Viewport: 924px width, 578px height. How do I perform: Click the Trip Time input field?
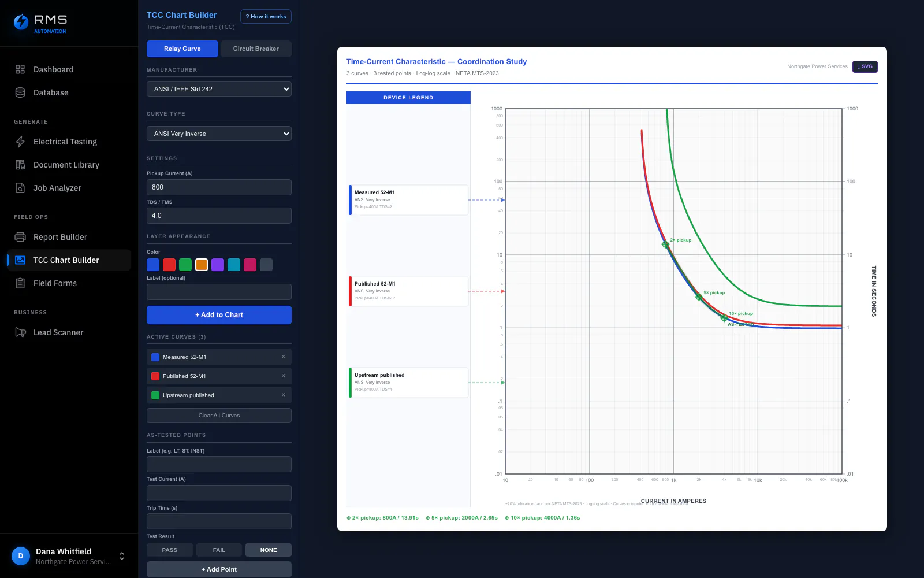click(219, 521)
